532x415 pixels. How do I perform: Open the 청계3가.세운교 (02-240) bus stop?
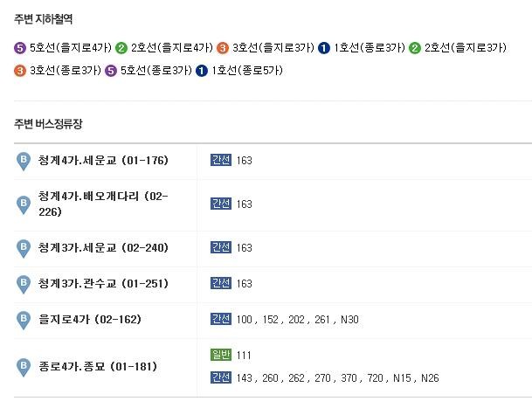(103, 248)
